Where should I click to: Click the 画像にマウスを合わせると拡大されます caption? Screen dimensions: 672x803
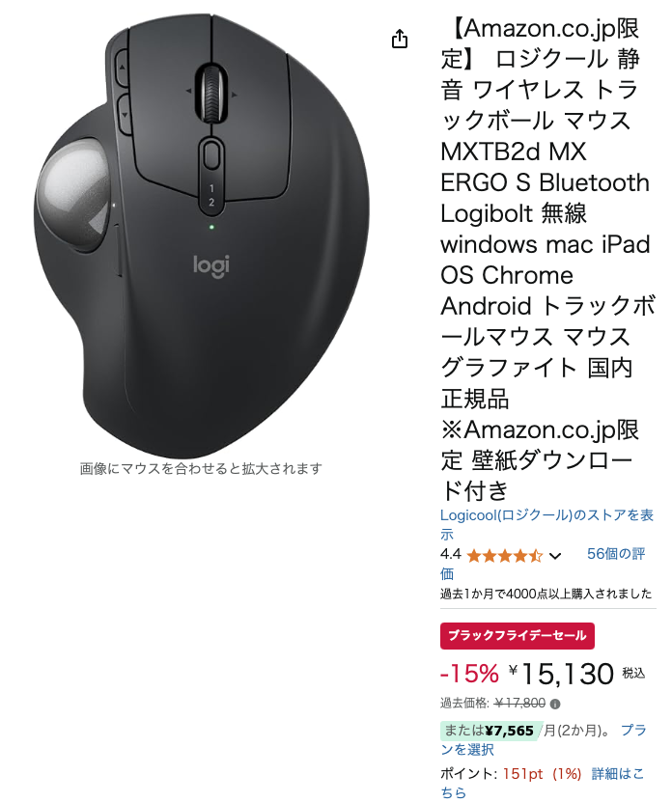pos(201,468)
